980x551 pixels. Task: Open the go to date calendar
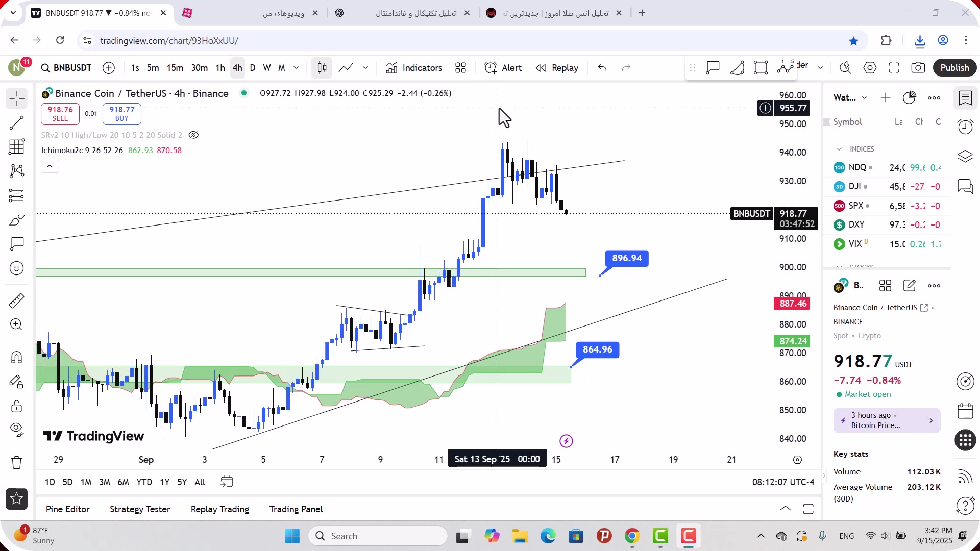(227, 482)
